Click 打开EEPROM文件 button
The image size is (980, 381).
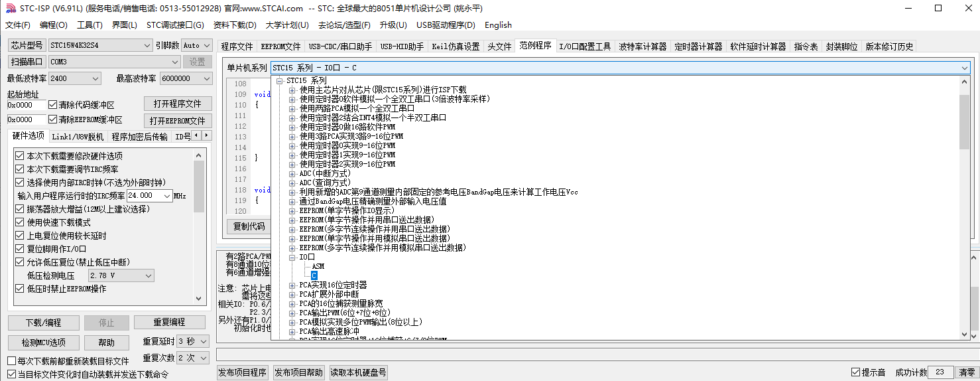(178, 121)
